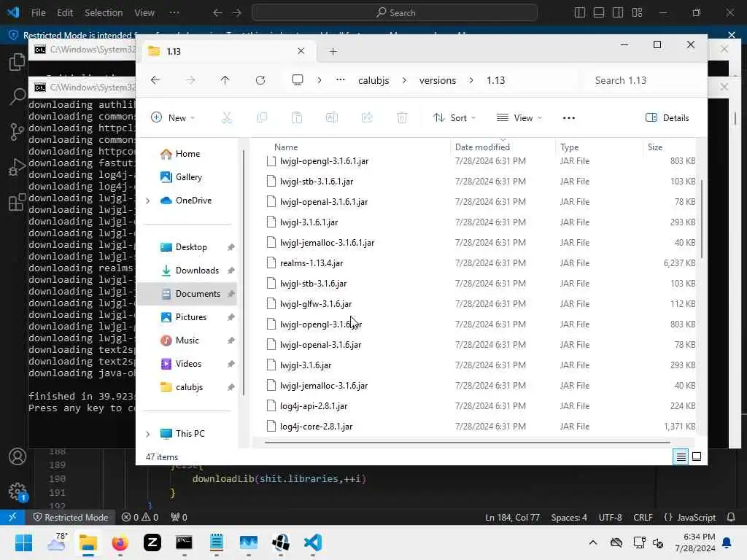
Task: Open VS Code Selection menu
Action: [104, 12]
